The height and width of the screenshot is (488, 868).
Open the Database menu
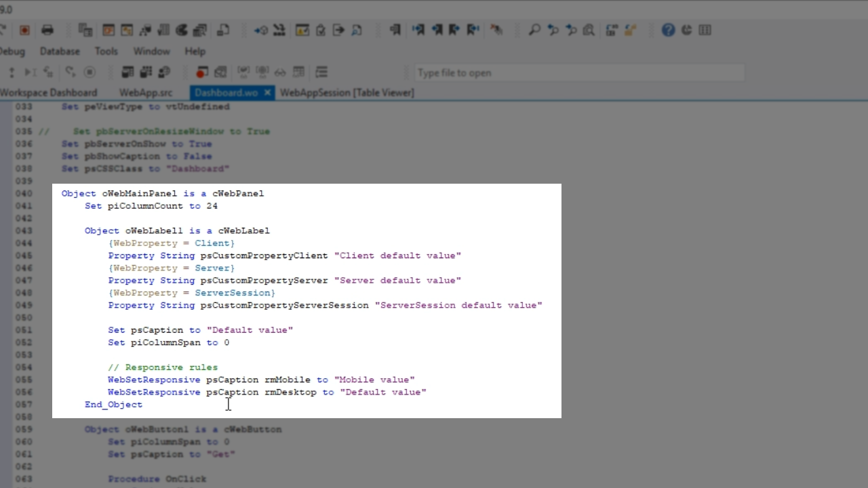coord(60,52)
